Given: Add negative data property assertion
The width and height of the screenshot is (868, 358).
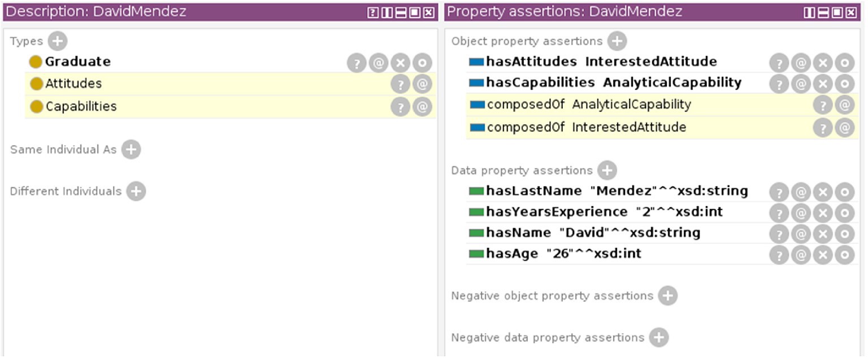Looking at the screenshot, I should pyautogui.click(x=658, y=338).
